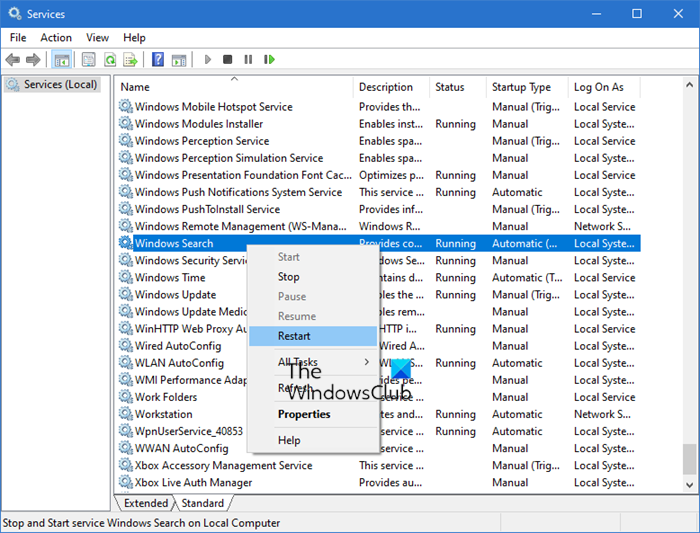Select Windows Remote Management service
Viewport: 700px width, 533px height.
point(379,226)
